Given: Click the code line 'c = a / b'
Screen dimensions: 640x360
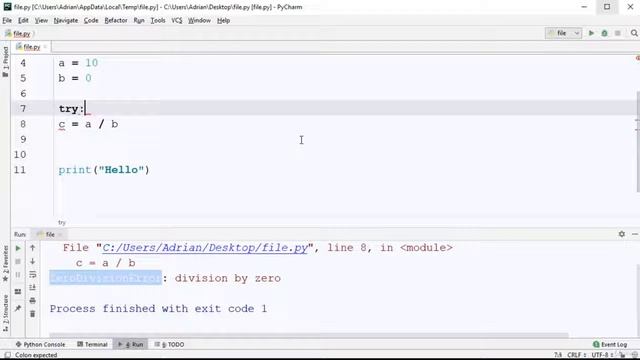Looking at the screenshot, I should pos(88,124).
